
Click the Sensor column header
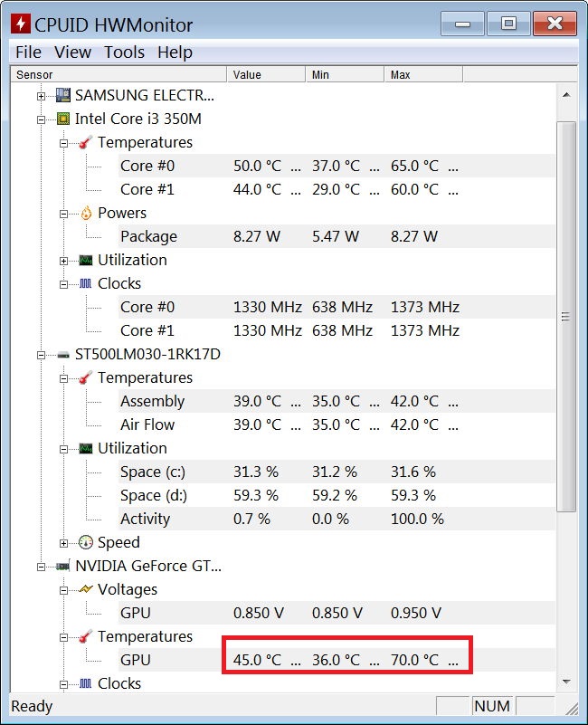click(x=119, y=74)
